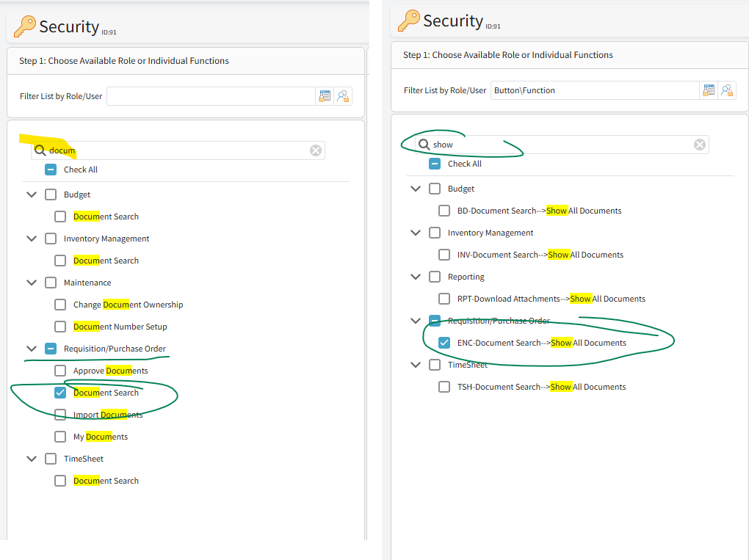The width and height of the screenshot is (749, 560).
Task: Open role list icon next to Button\Function filter
Action: coord(709,90)
